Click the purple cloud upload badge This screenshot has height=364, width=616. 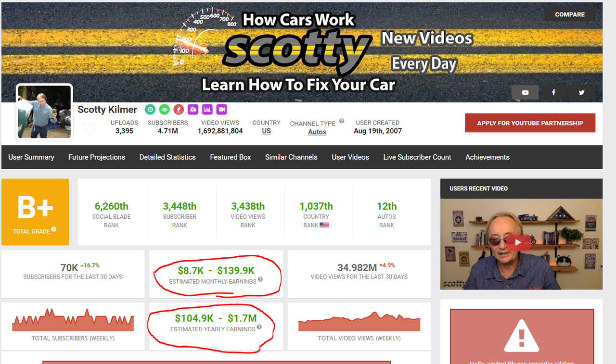(193, 110)
